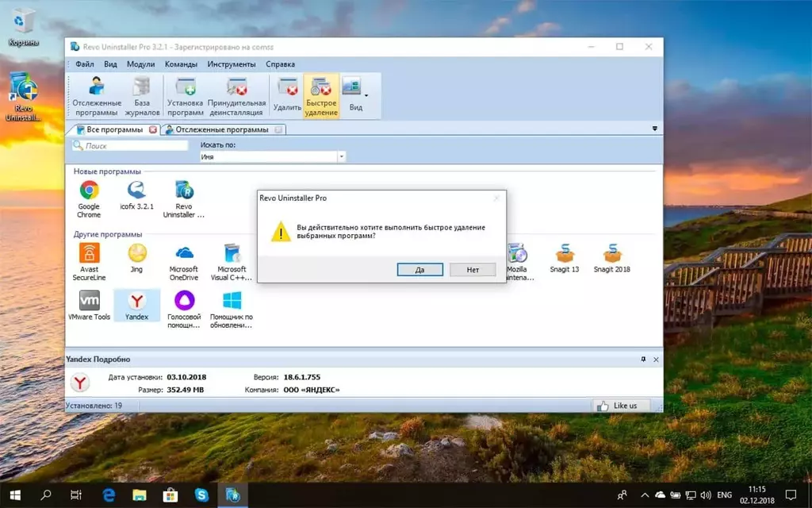Pin the Yandex Подробно panel
The image size is (812, 508).
(x=643, y=359)
